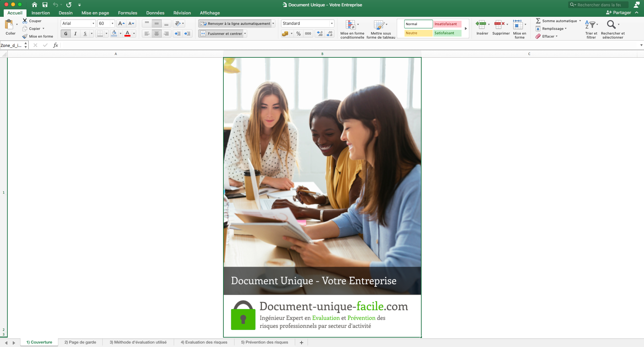Click Fusionner et centrer

point(222,34)
